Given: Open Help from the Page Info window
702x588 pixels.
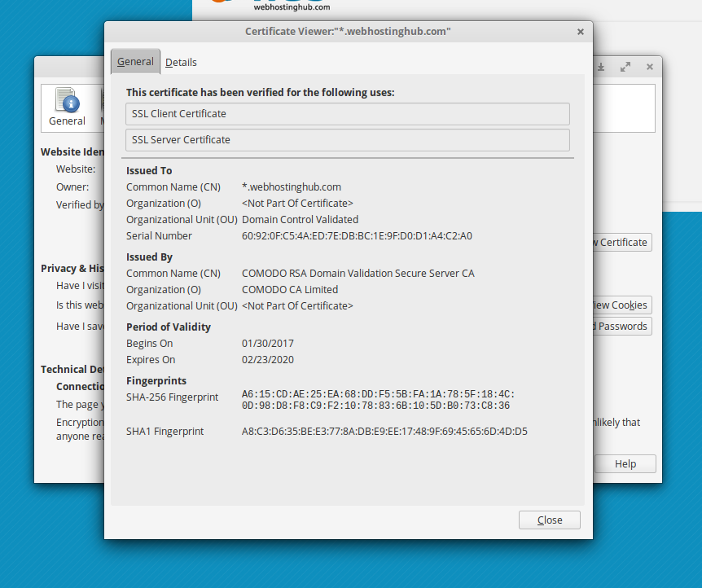Looking at the screenshot, I should pos(625,463).
